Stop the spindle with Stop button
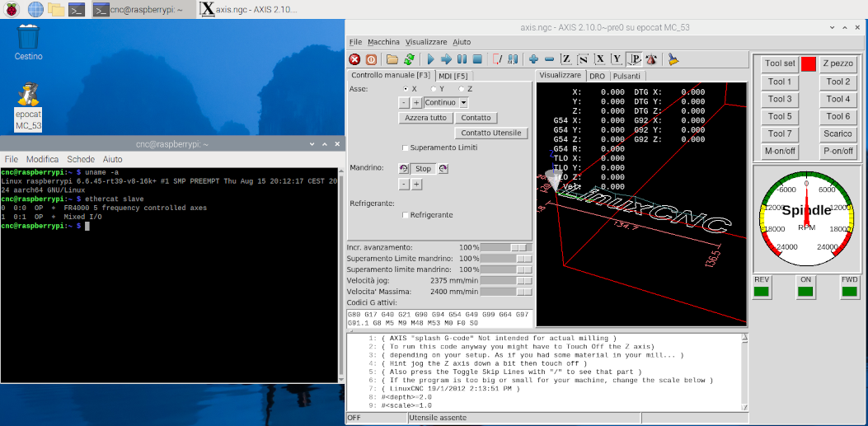This screenshot has height=426, width=868. tap(423, 169)
